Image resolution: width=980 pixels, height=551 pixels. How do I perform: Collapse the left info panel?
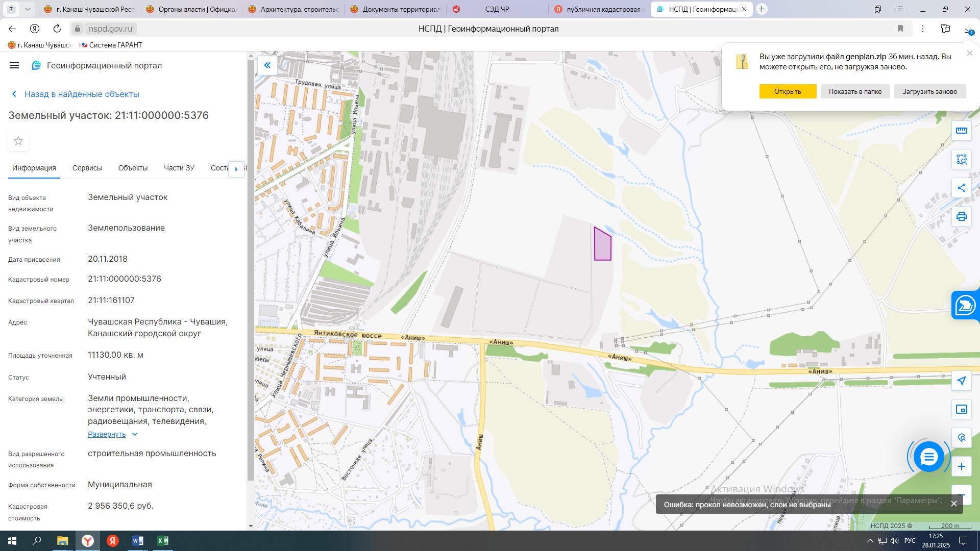267,65
